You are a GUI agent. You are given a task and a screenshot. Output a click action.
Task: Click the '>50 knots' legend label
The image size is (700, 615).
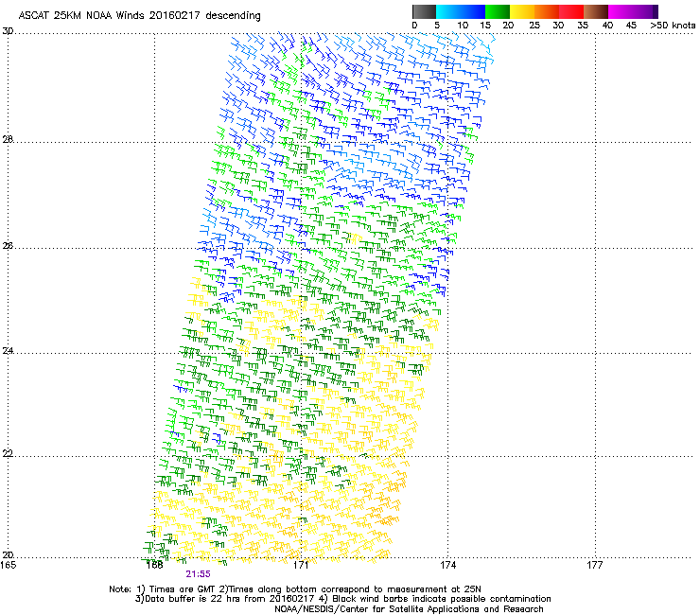[673, 26]
